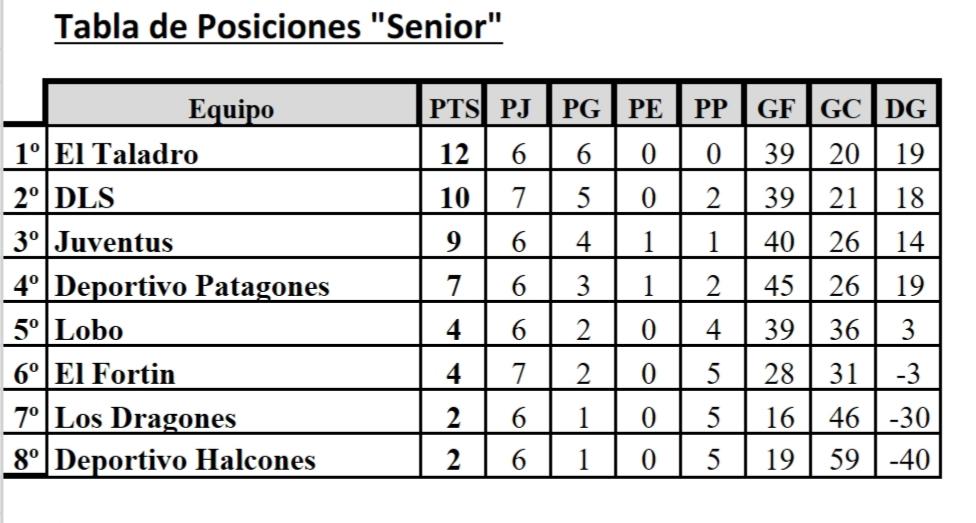Click the PE column header

[645, 108]
